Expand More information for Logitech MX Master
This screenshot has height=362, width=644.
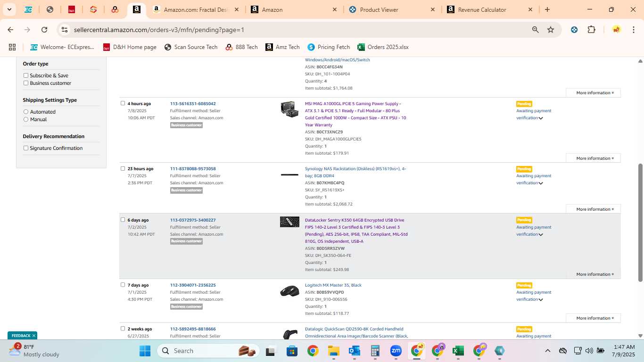[593, 318]
